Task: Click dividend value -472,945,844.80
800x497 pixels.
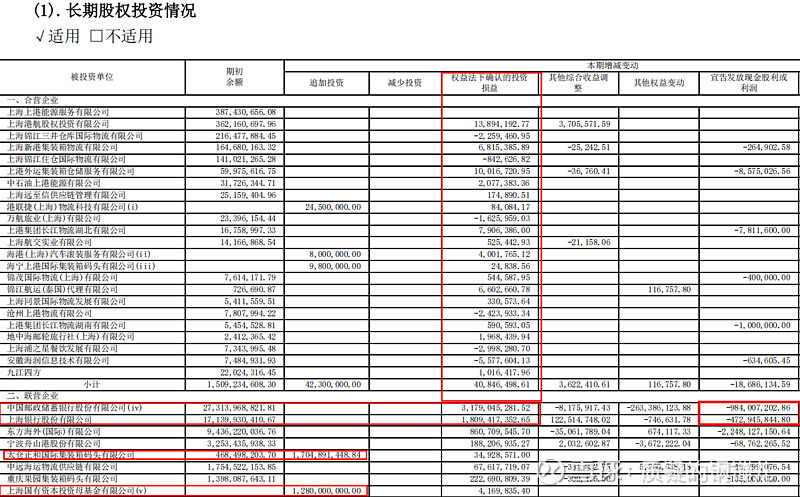Action: pos(758,419)
